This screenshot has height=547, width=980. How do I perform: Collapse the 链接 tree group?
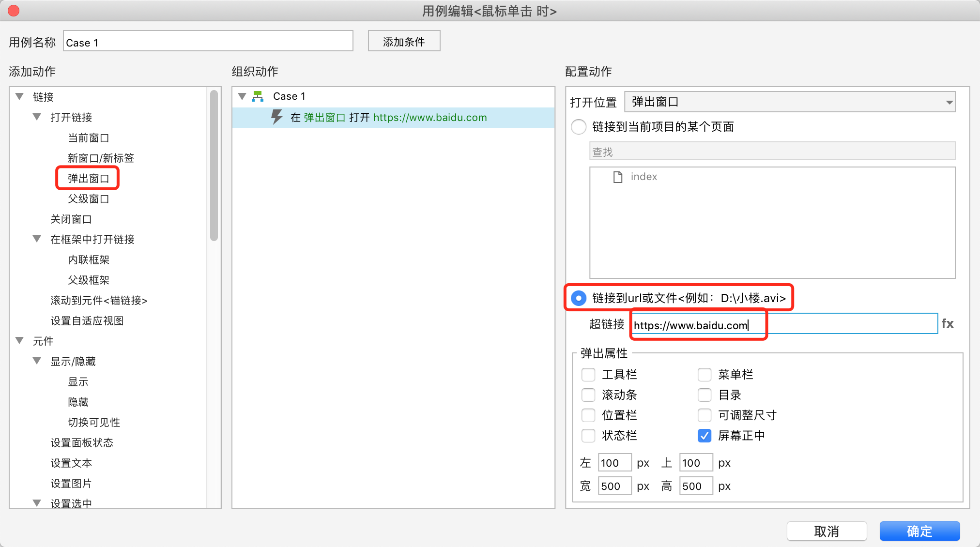[x=20, y=97]
